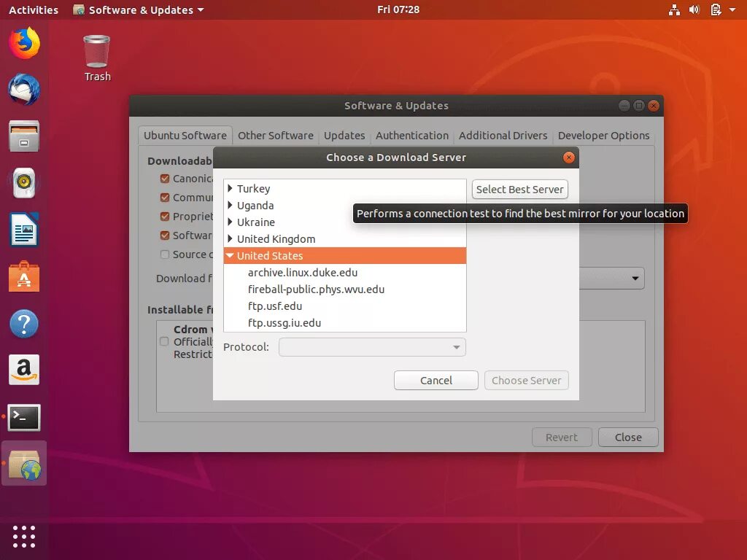Maximize the Software & Updates window
The width and height of the screenshot is (747, 560).
[639, 106]
